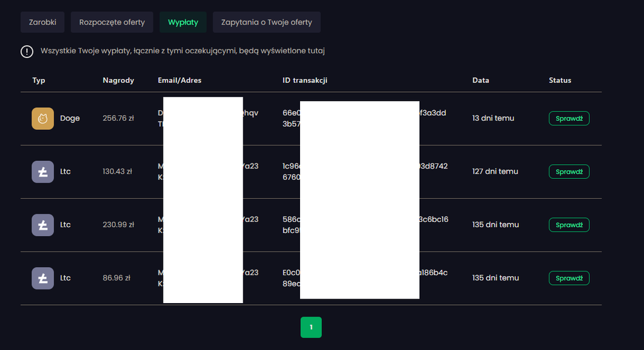Click the Ltc icon in the 86.96 zł row
This screenshot has height=350, width=644.
click(43, 278)
